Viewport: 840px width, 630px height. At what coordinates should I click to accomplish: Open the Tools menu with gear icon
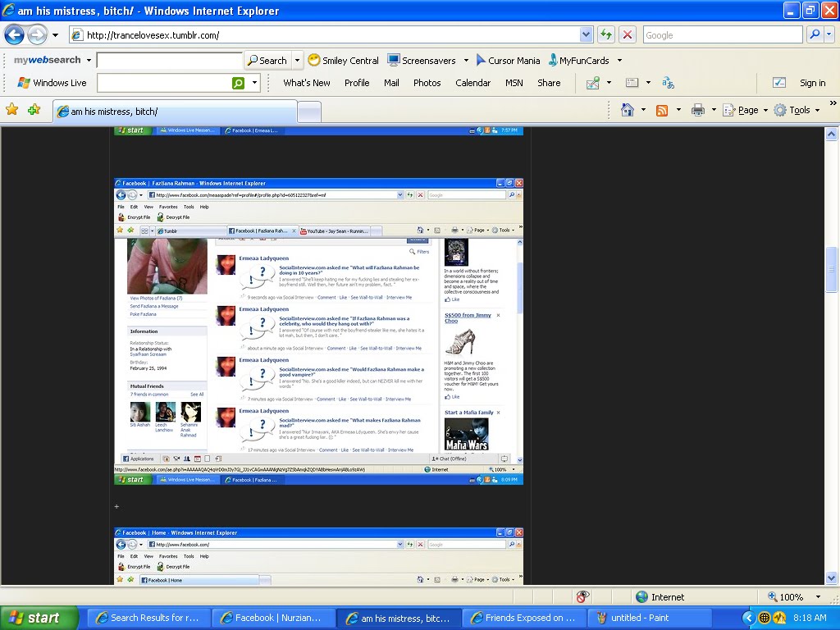pyautogui.click(x=797, y=111)
